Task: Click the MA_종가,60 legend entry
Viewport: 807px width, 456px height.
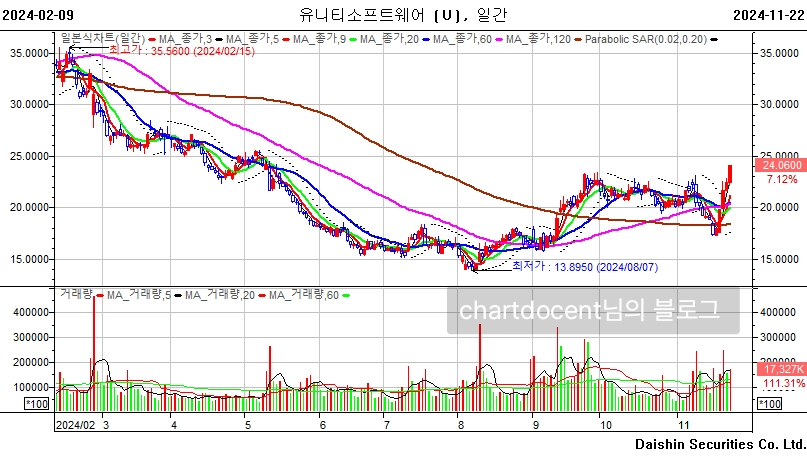Action: tap(462, 39)
